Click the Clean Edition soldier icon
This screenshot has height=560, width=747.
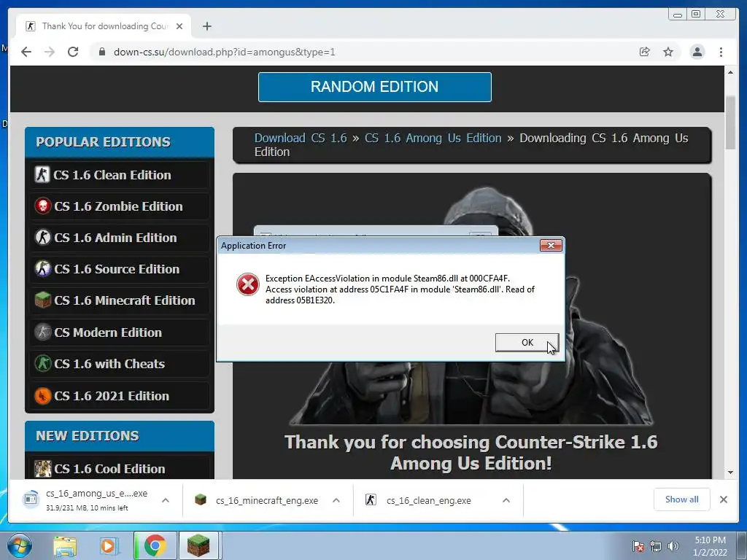(42, 175)
